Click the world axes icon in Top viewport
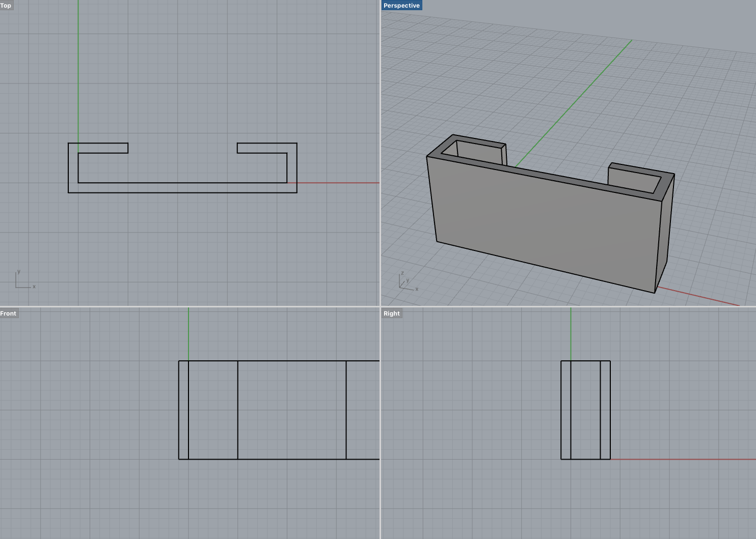 tap(23, 281)
